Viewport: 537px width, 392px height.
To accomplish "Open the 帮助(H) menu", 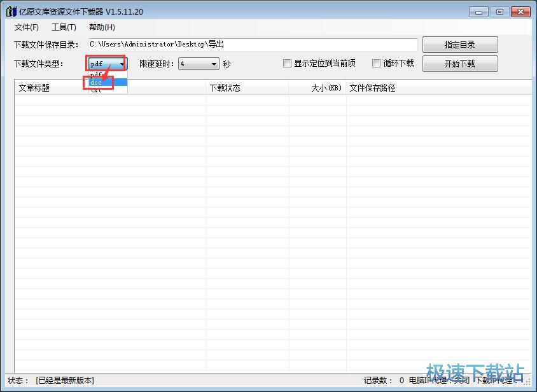I will point(102,27).
